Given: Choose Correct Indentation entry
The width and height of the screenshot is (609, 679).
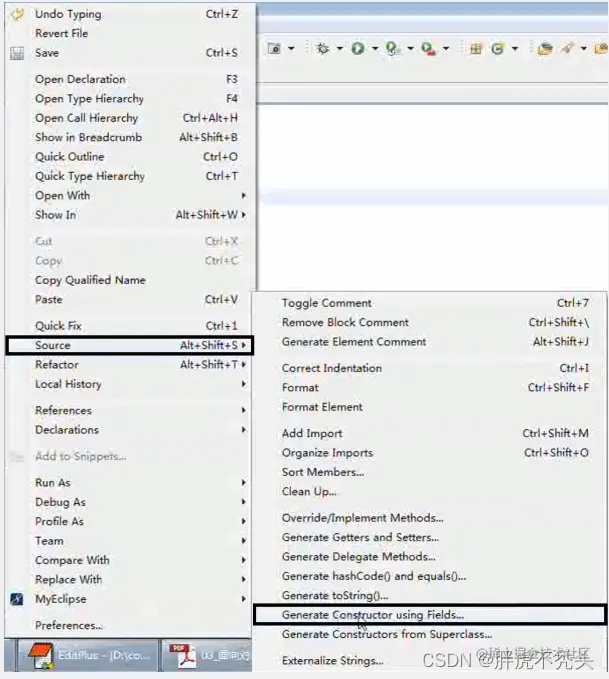Looking at the screenshot, I should pyautogui.click(x=430, y=369).
